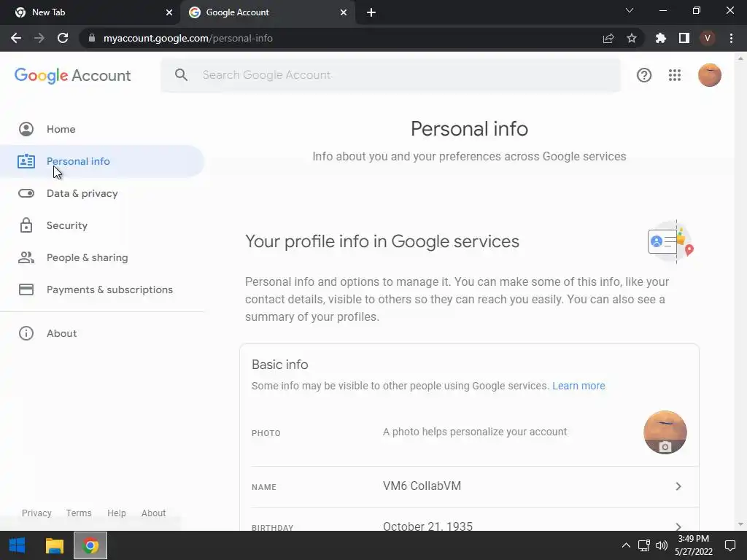This screenshot has height=560, width=747.
Task: Click the VM6 CollabVM name value
Action: coord(422,486)
